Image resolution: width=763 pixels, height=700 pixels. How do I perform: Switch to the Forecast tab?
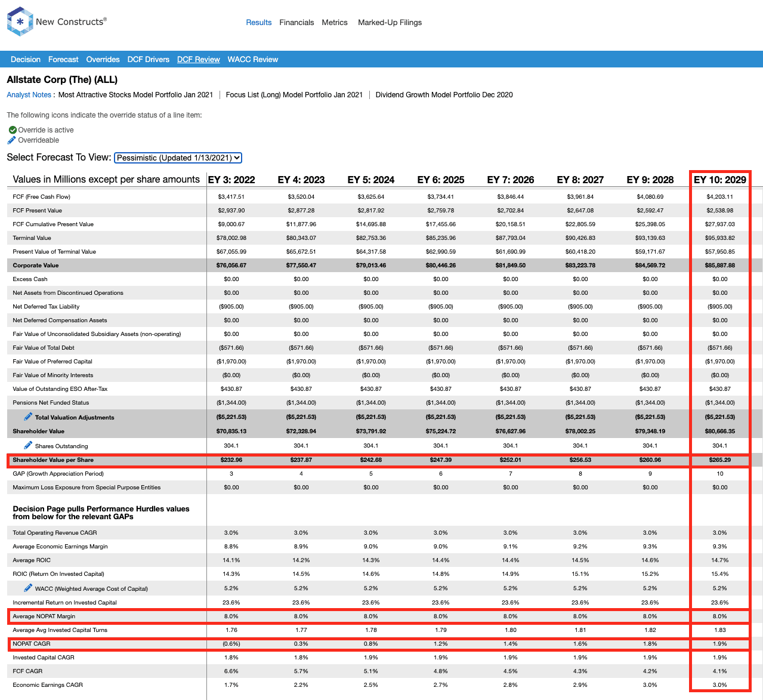tap(63, 60)
